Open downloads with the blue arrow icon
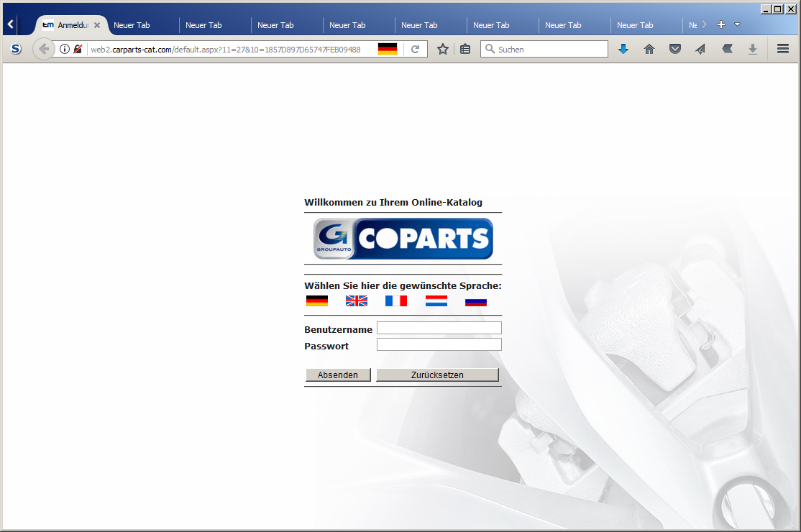The height and width of the screenshot is (532, 801). 623,49
